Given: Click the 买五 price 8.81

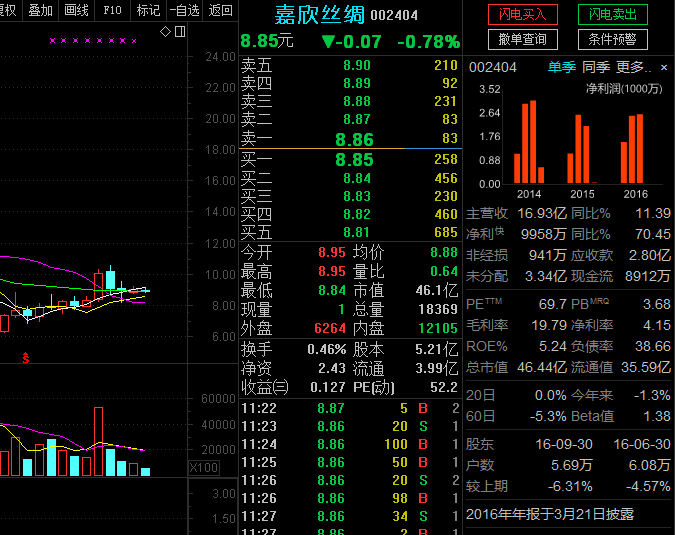Looking at the screenshot, I should tap(357, 232).
